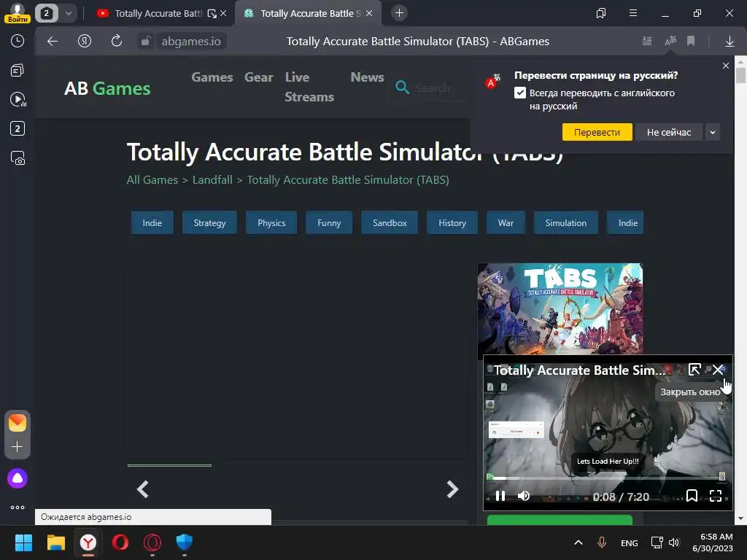Click the AB Games logo

pyautogui.click(x=107, y=88)
